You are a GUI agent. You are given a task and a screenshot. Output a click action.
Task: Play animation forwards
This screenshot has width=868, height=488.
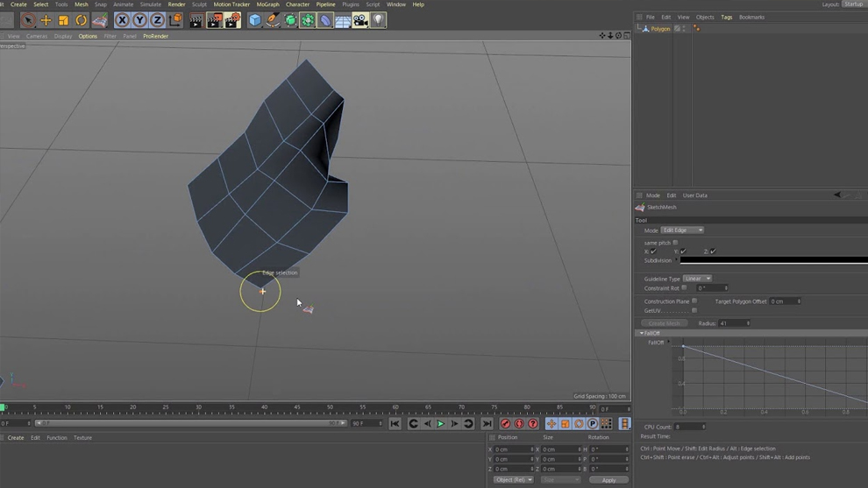click(x=441, y=424)
